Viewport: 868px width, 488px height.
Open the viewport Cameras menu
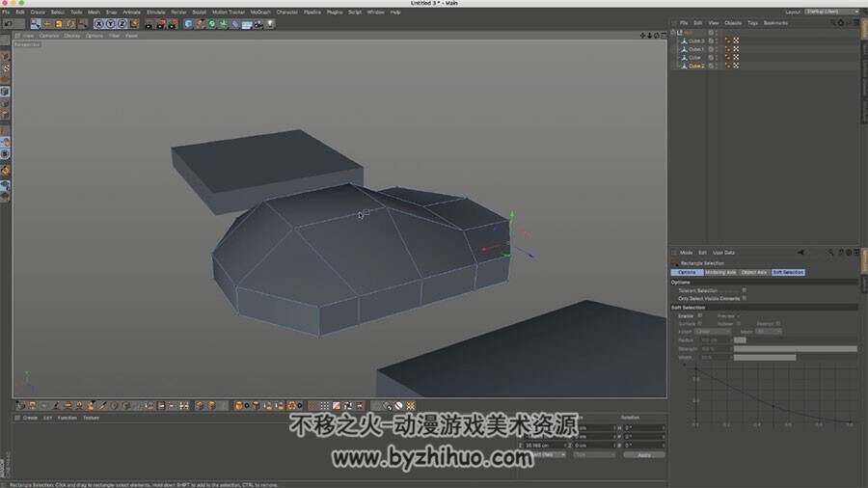pos(49,36)
